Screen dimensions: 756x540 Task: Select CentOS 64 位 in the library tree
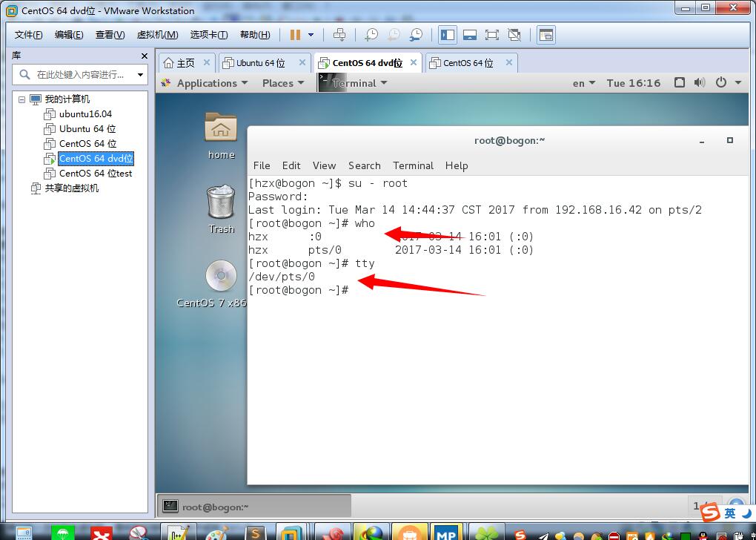pyautogui.click(x=87, y=144)
